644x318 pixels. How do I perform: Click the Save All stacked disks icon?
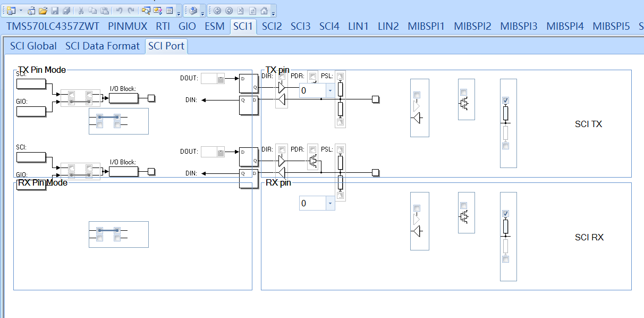[66, 10]
